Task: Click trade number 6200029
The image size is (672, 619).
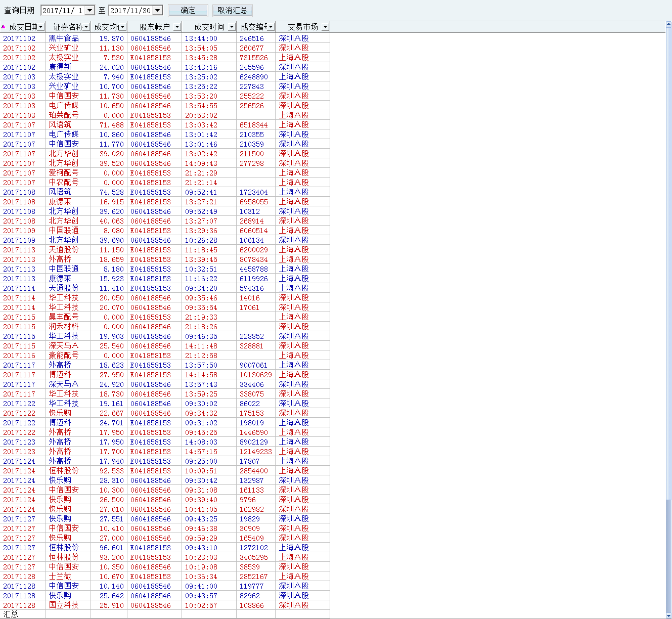Action: tap(254, 250)
